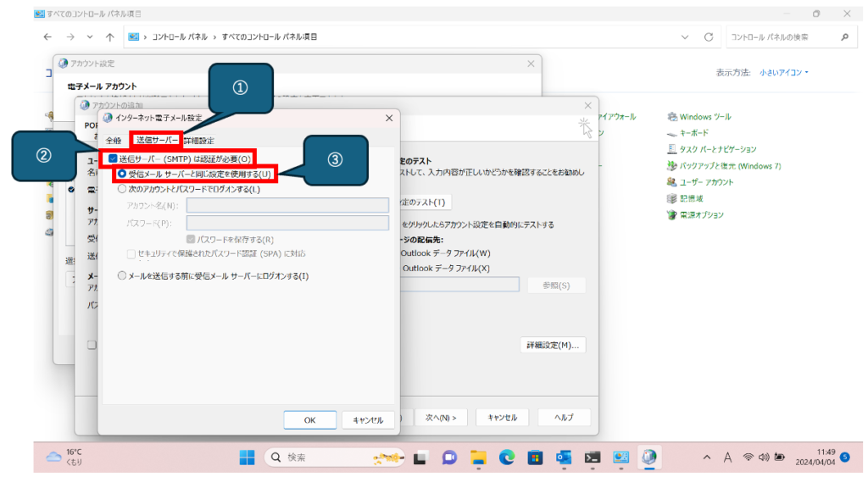Expand the address bar history dropdown
868x477 pixels.
[x=685, y=37]
